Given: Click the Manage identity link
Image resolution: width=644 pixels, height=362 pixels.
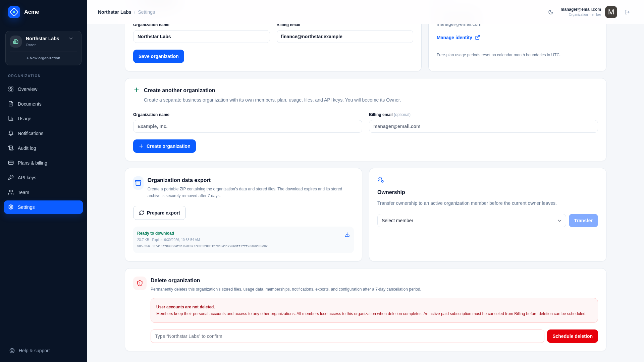Looking at the screenshot, I should click(458, 38).
